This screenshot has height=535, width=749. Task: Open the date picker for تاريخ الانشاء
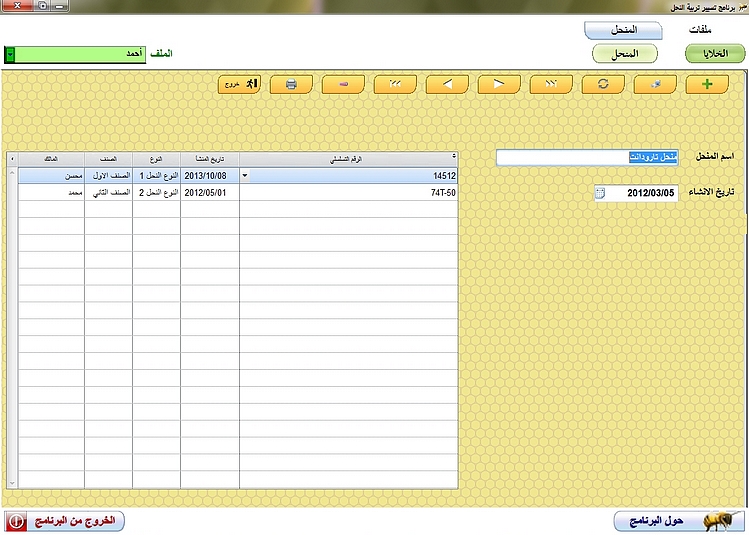click(600, 193)
